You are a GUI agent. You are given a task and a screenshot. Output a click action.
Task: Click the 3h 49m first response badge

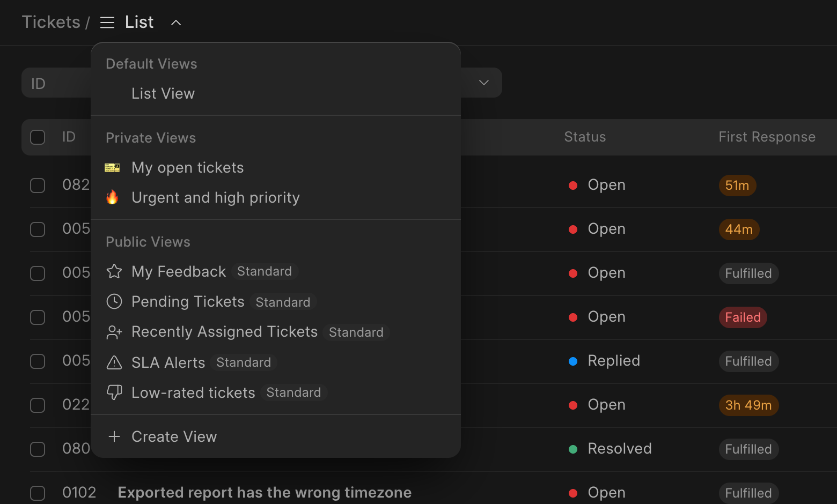coord(748,405)
